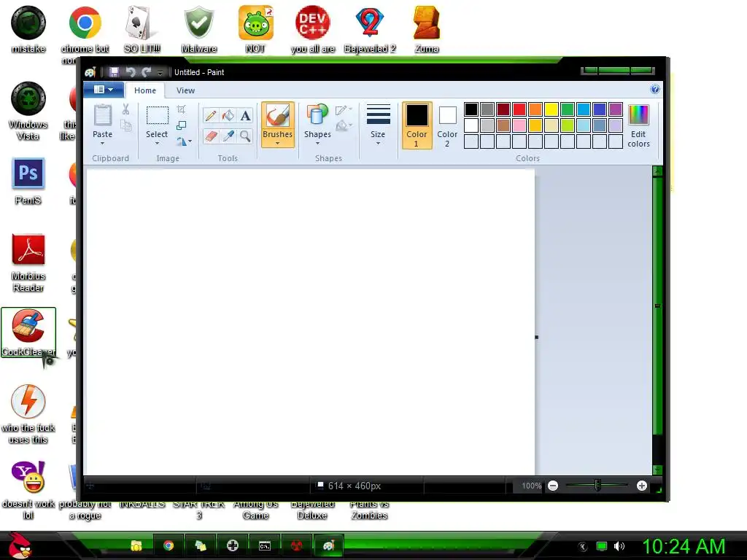The width and height of the screenshot is (747, 560).
Task: Click the Redo arrow in title bar
Action: click(146, 72)
